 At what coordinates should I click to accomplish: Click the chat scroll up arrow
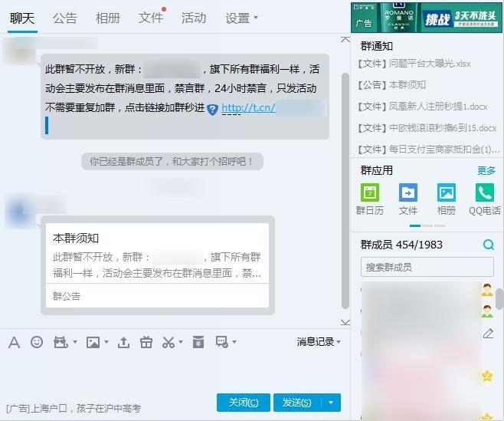click(x=345, y=39)
